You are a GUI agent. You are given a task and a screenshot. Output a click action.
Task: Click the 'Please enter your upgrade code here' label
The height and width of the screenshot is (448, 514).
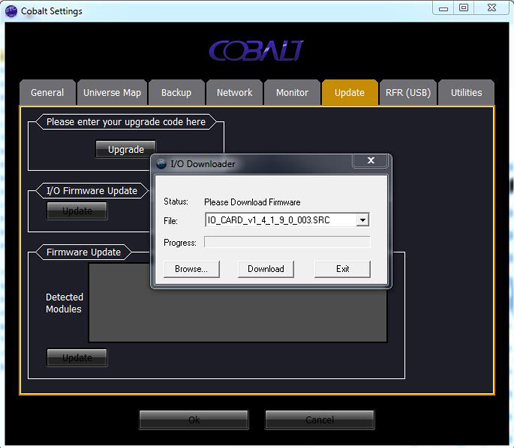[x=126, y=122]
